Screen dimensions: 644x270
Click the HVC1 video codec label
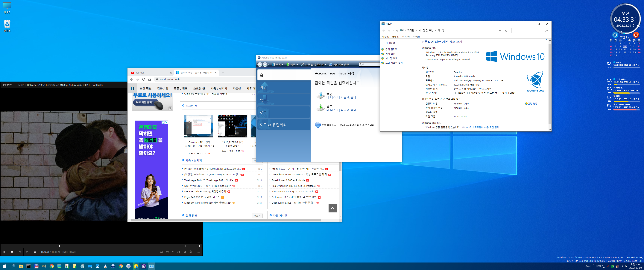coord(65,252)
